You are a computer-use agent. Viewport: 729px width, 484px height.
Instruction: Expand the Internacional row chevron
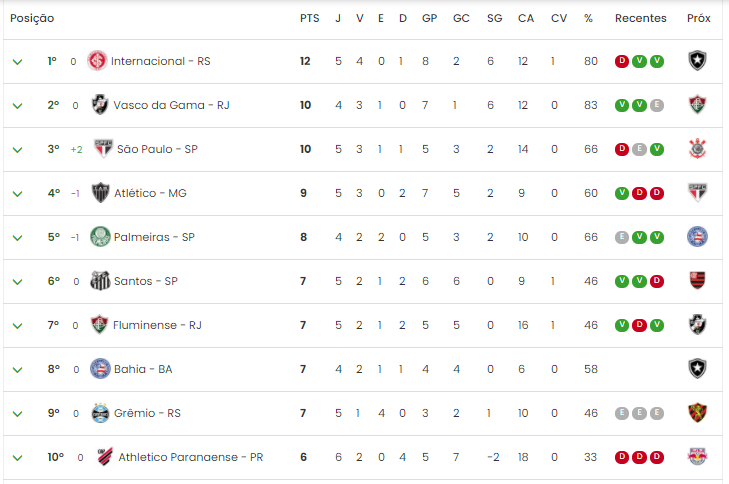[x=18, y=61]
